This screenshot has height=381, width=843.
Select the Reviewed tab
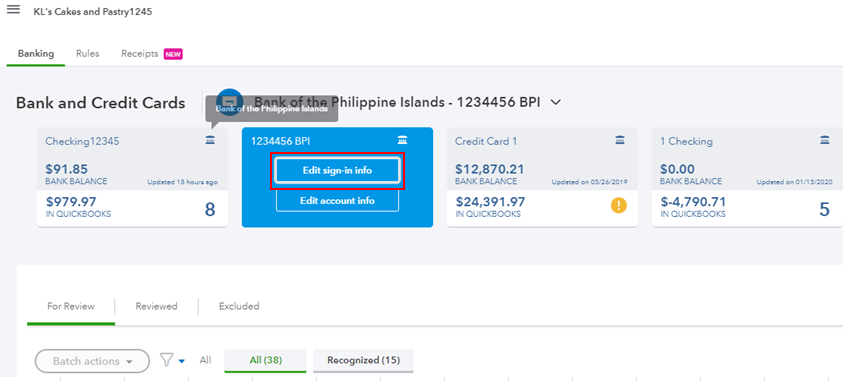[x=156, y=306]
